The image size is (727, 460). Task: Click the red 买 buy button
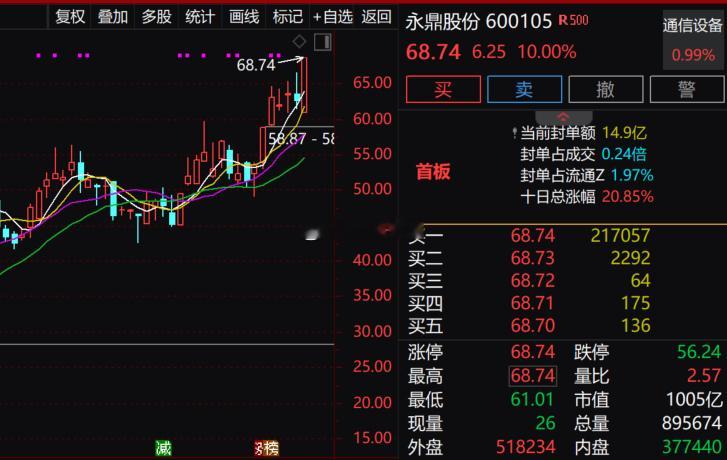click(443, 89)
